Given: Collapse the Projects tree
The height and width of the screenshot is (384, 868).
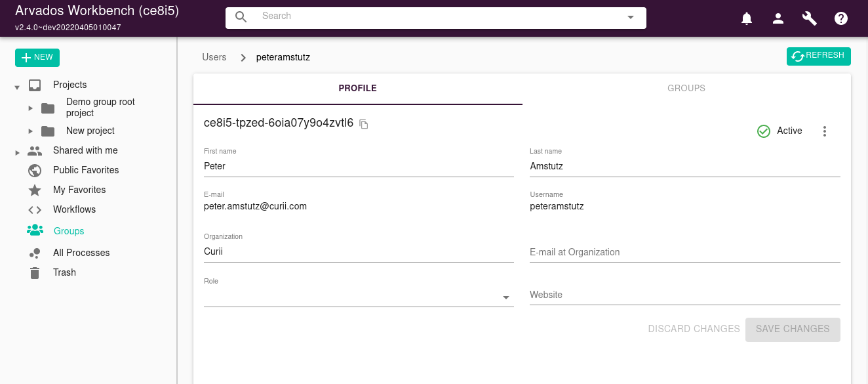Looking at the screenshot, I should (17, 87).
